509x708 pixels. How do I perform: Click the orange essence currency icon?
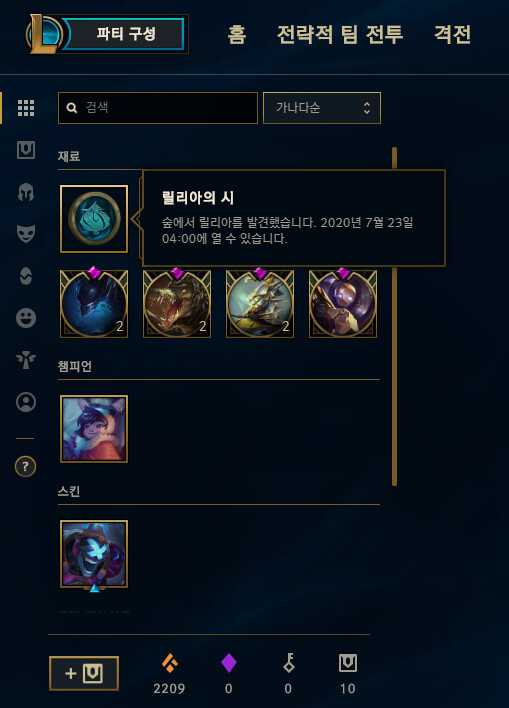pos(170,663)
